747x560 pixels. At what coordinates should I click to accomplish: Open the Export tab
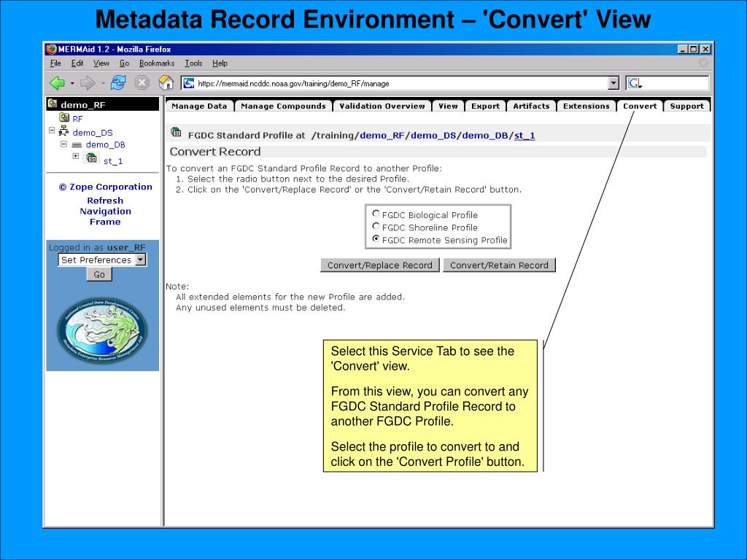pyautogui.click(x=485, y=106)
